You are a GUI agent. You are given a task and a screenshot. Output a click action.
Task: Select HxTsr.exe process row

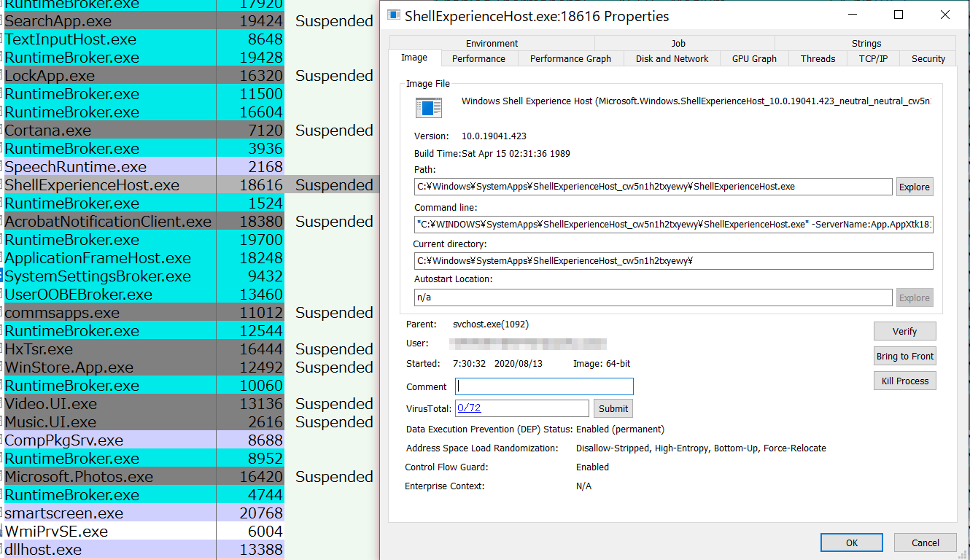pos(144,349)
